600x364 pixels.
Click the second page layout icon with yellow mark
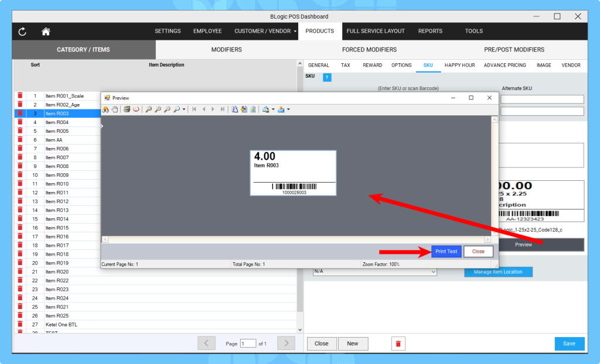(x=244, y=109)
